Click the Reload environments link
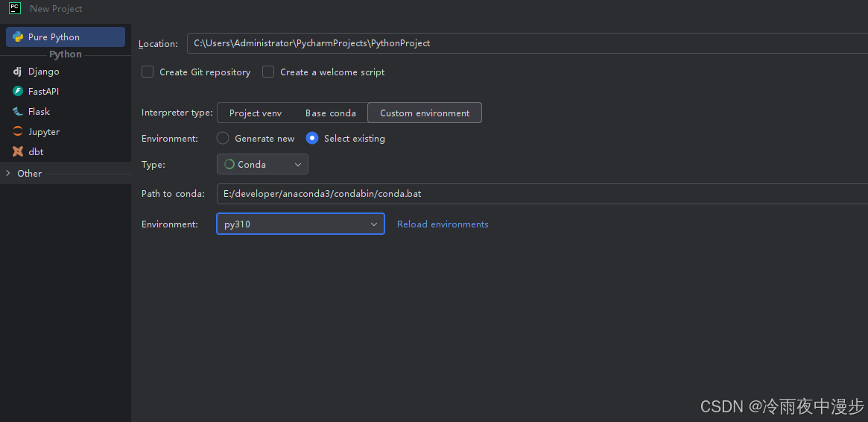This screenshot has width=868, height=422. pos(443,224)
